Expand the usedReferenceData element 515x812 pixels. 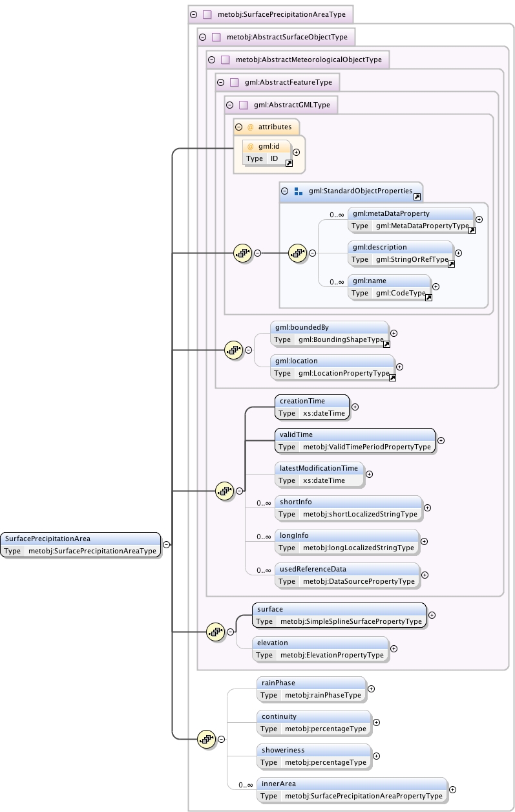425,575
